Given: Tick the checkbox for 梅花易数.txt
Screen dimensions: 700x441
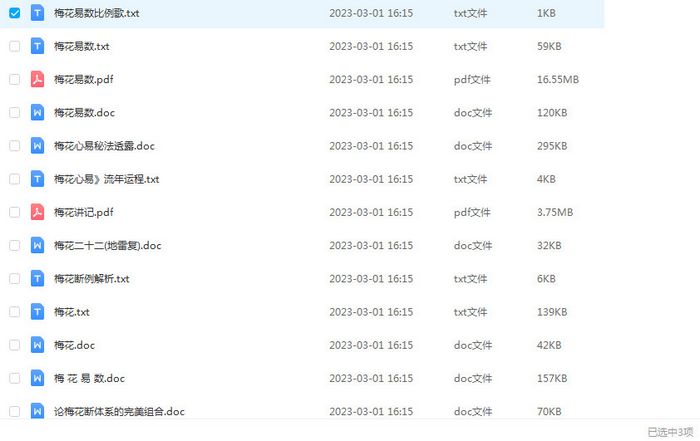Looking at the screenshot, I should tap(15, 46).
